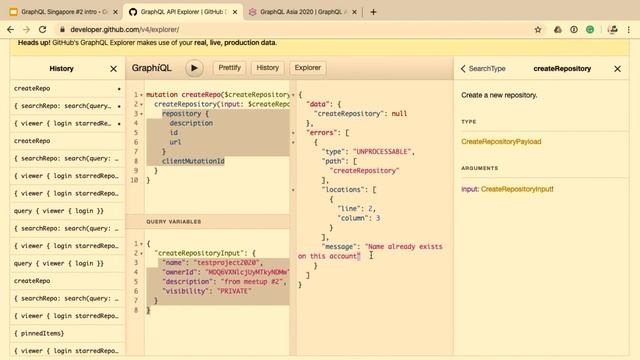
Task: Open the Chrome three-dot menu
Action: (x=629, y=29)
